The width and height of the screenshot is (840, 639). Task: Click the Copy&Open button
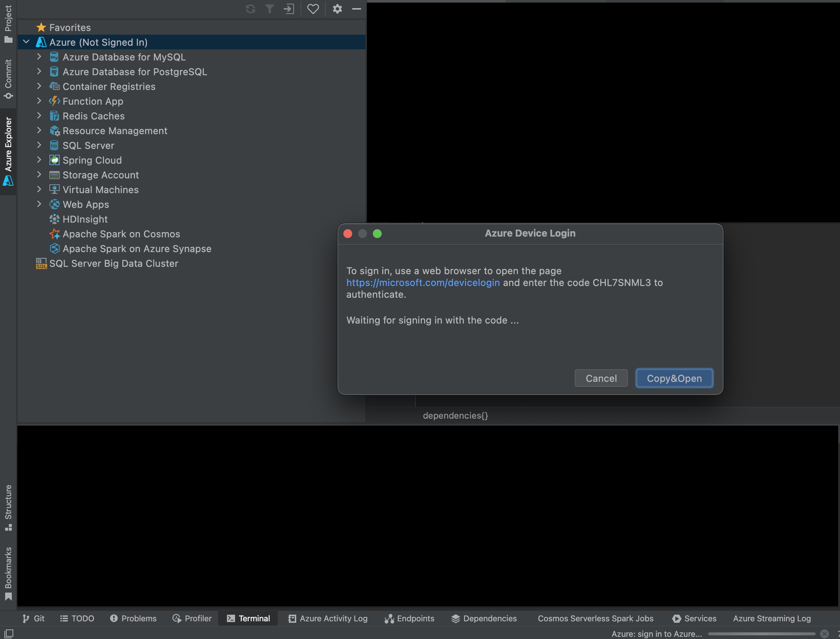click(674, 378)
